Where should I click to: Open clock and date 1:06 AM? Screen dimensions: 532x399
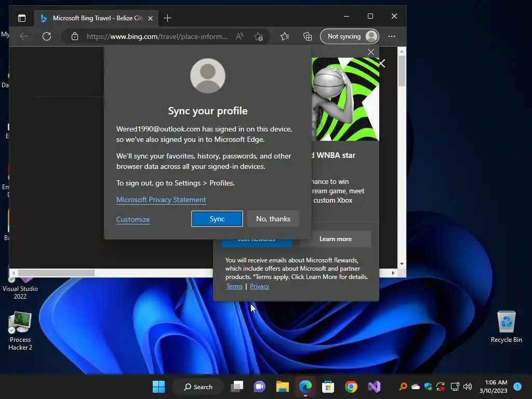(x=494, y=387)
